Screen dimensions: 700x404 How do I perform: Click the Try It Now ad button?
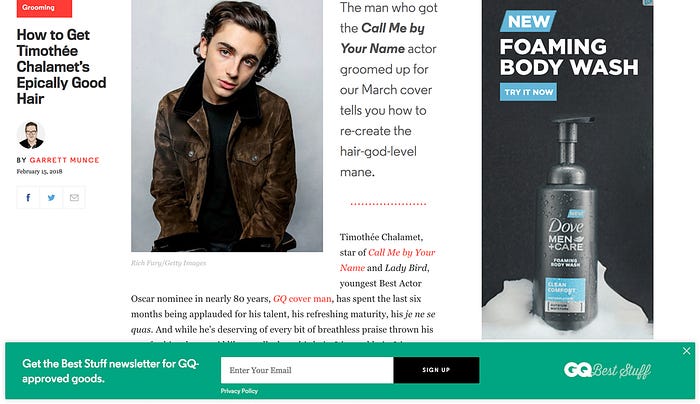[x=528, y=92]
